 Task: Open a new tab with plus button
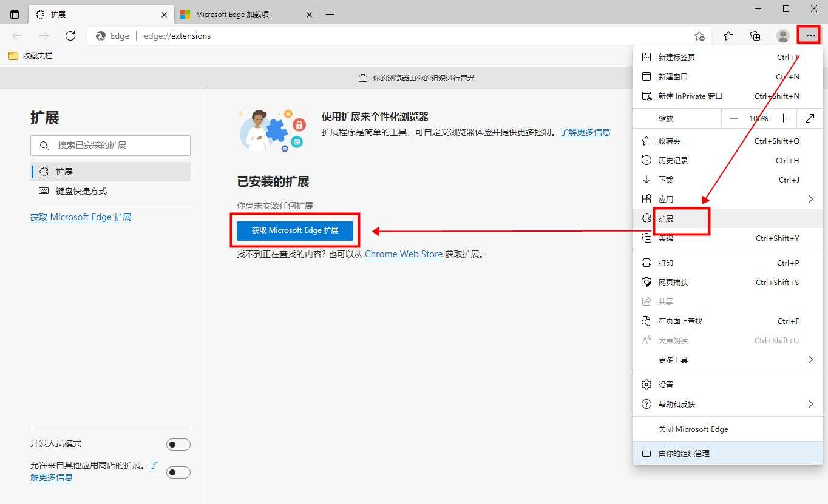[x=330, y=15]
